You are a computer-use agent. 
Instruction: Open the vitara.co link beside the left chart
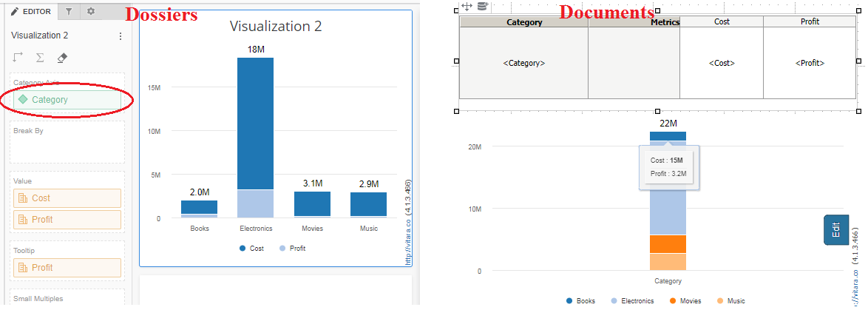tap(408, 221)
